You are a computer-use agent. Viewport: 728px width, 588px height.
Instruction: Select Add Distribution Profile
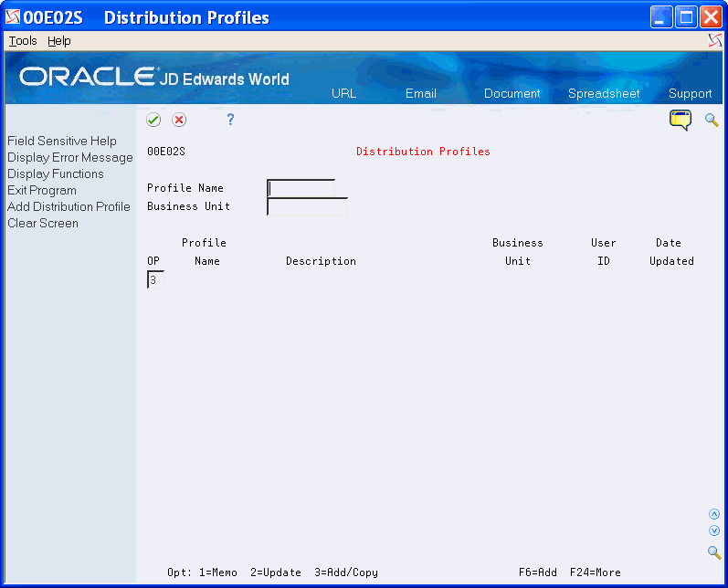click(69, 206)
